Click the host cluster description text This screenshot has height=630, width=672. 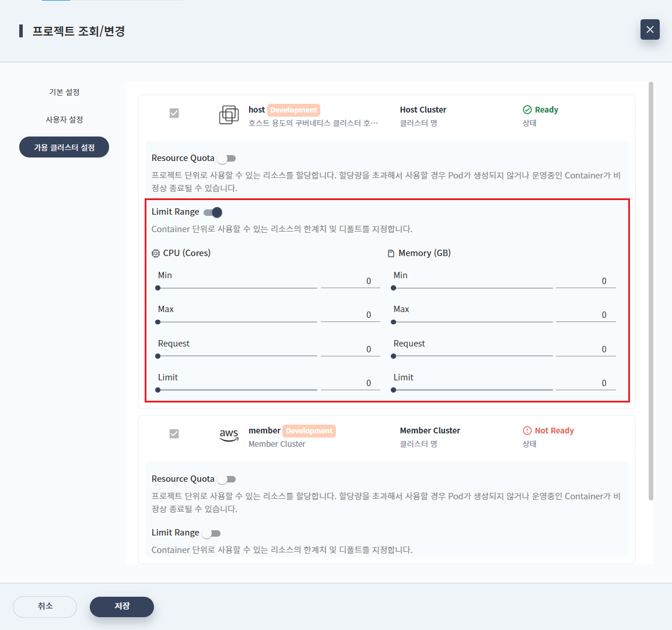313,123
